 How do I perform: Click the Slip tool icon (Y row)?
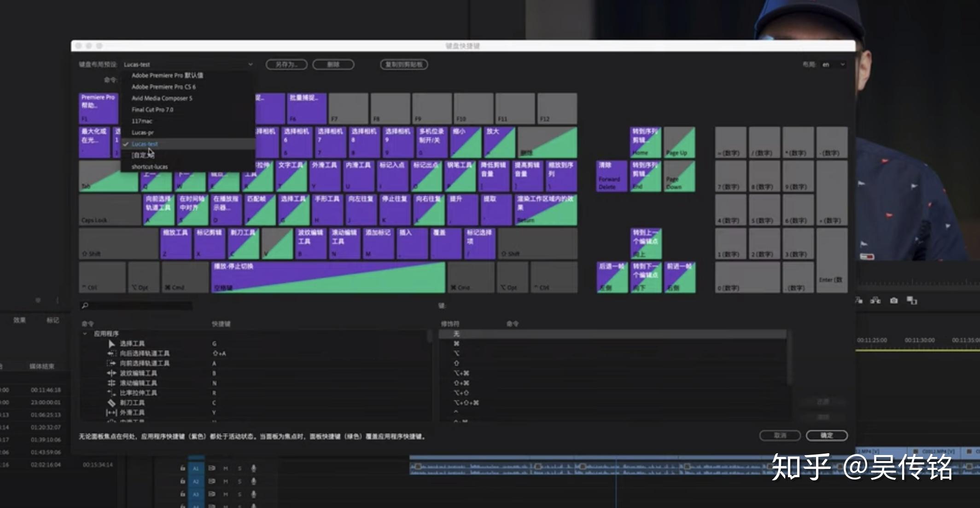(111, 413)
